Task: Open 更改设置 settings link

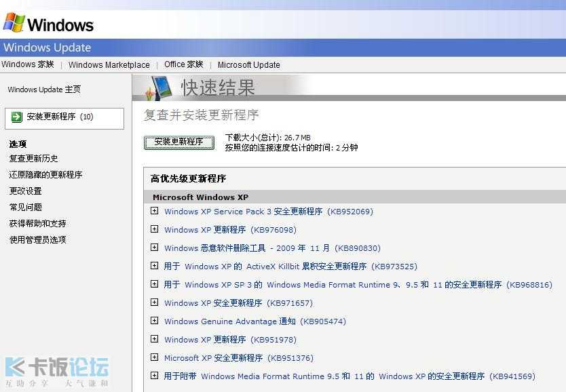Action: point(26,191)
